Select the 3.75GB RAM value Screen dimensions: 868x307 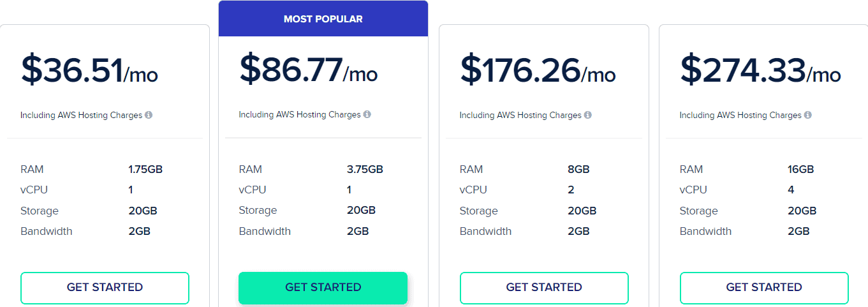[365, 170]
